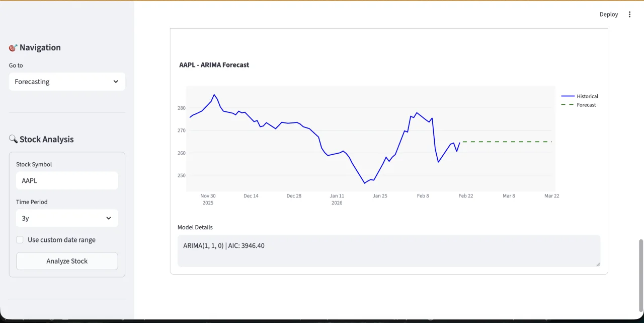Click the target icon beside Navigation
644x323 pixels.
[x=13, y=48]
